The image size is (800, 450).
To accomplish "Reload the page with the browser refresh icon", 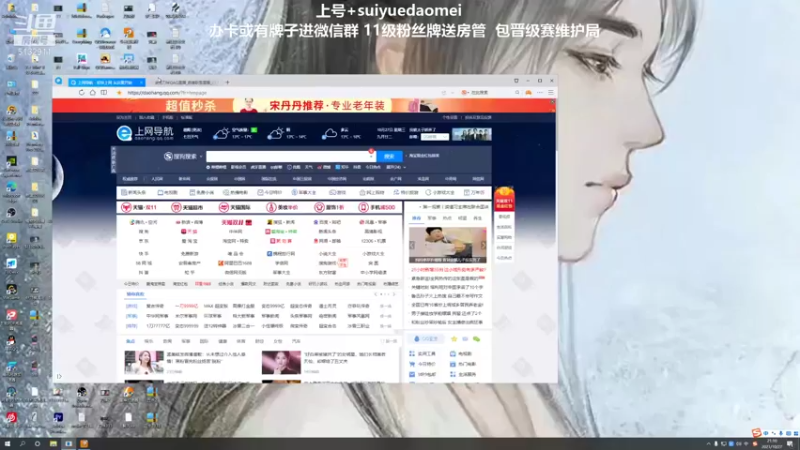I will 82,93.
